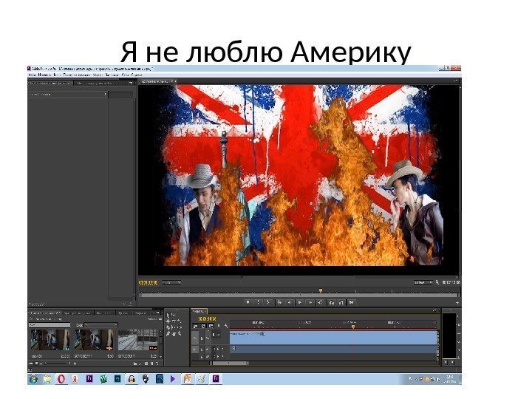532x399 pixels.
Task: Select the Zoom tool in Tools panel
Action: (180, 333)
